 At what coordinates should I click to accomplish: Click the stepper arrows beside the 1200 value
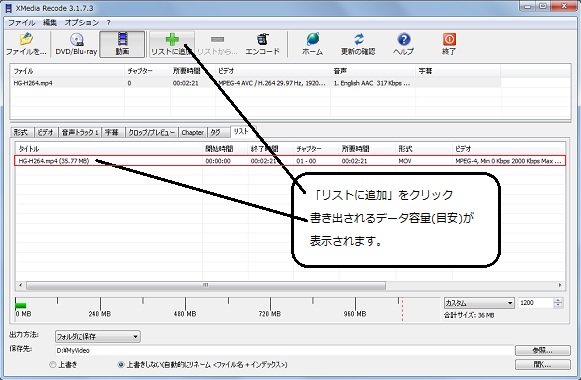[x=558, y=303]
